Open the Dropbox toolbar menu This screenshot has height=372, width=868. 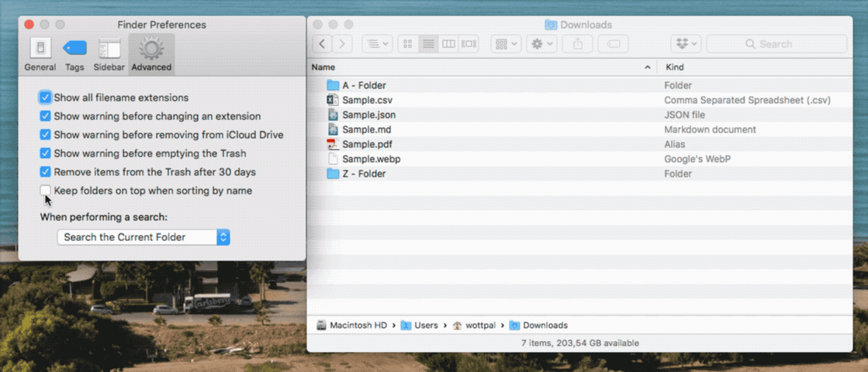pos(686,44)
